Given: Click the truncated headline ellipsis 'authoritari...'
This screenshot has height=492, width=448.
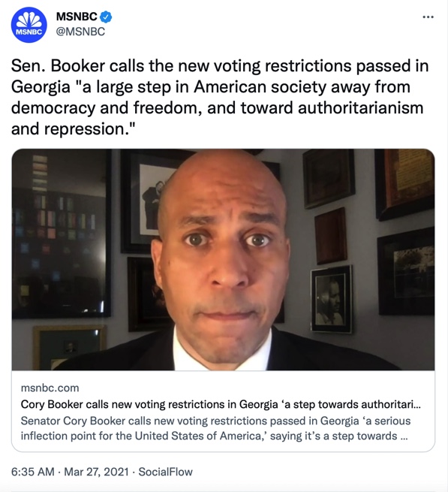Looking at the screenshot, I should pyautogui.click(x=391, y=404).
